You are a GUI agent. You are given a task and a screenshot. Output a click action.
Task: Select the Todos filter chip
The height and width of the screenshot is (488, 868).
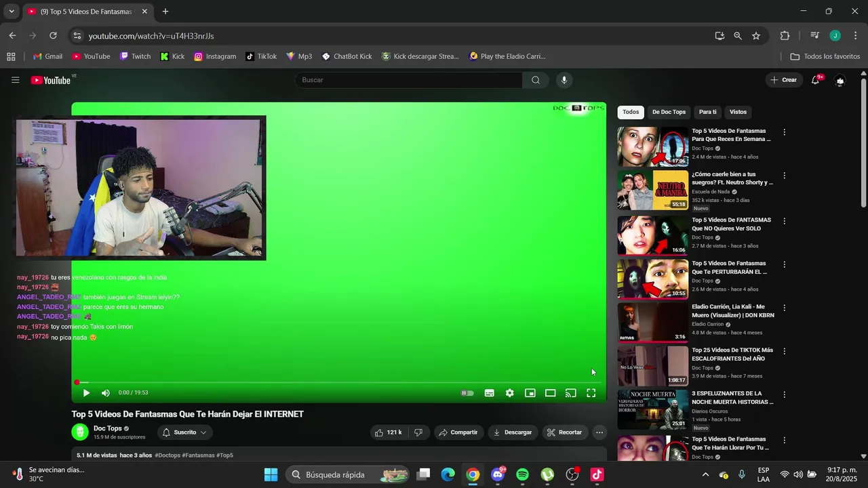[x=631, y=112]
